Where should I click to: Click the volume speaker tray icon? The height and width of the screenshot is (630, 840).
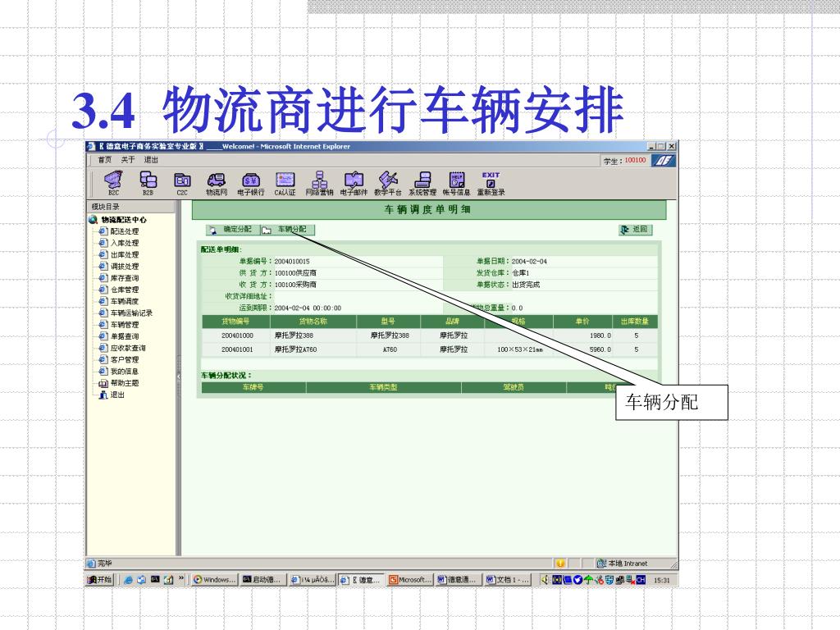coord(545,580)
